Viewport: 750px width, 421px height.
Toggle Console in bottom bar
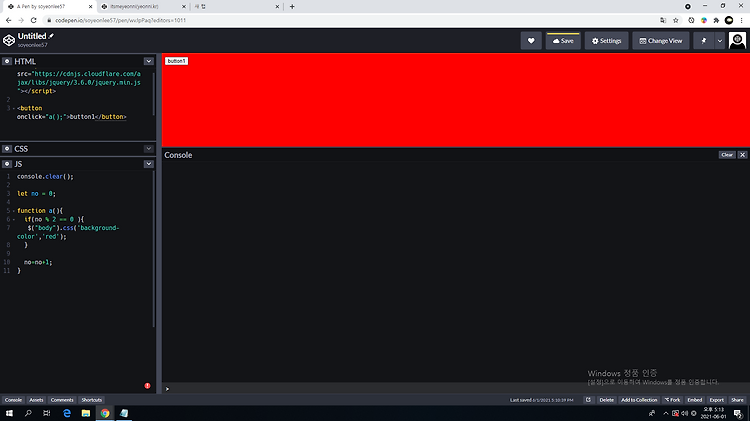coord(13,400)
